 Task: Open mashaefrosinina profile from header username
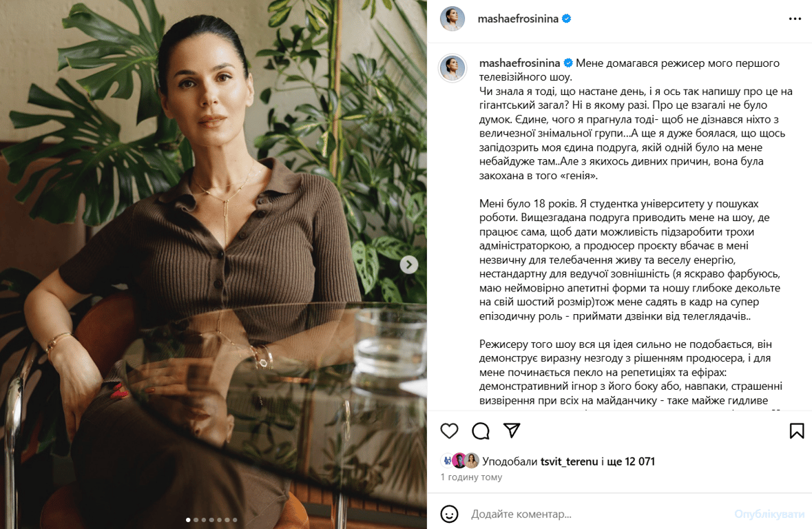pos(518,19)
